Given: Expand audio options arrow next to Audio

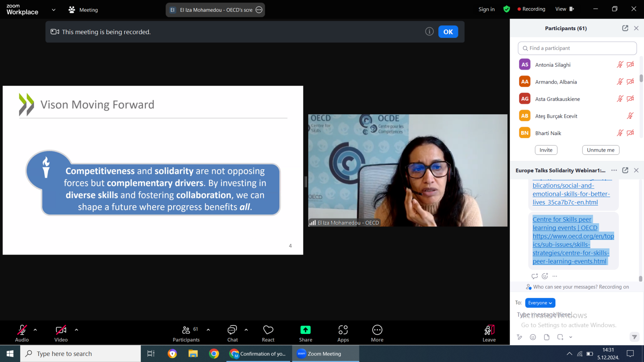Looking at the screenshot, I should (35, 330).
